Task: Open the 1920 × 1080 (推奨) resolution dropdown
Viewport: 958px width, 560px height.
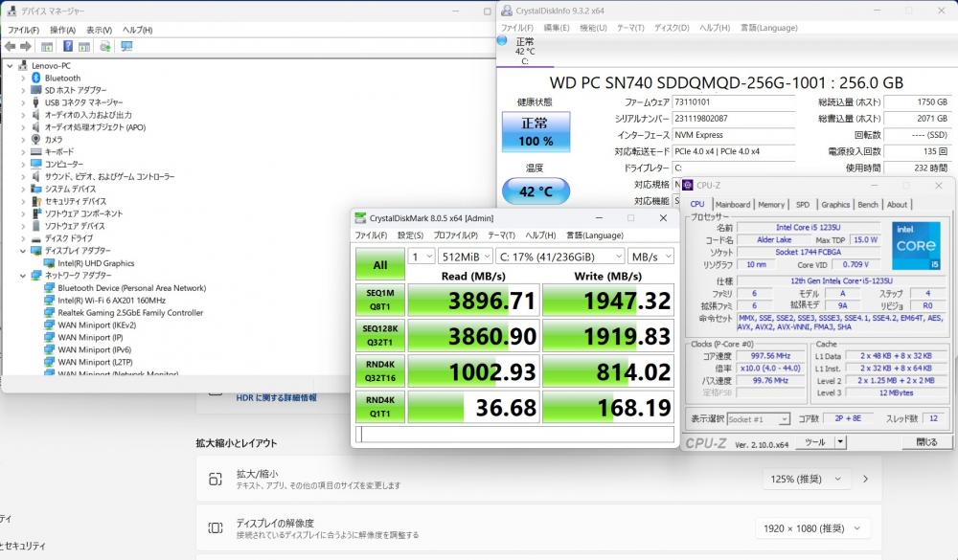Action: coord(812,528)
